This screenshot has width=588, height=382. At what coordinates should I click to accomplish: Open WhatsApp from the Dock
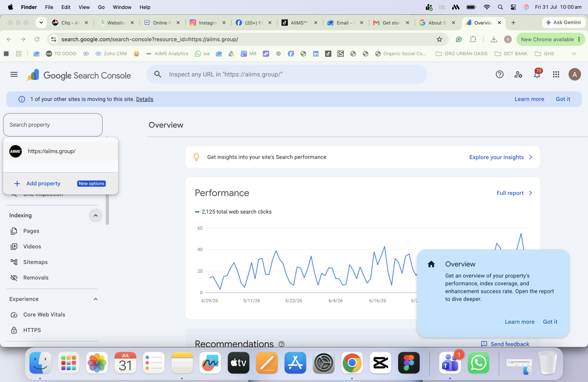[478, 362]
